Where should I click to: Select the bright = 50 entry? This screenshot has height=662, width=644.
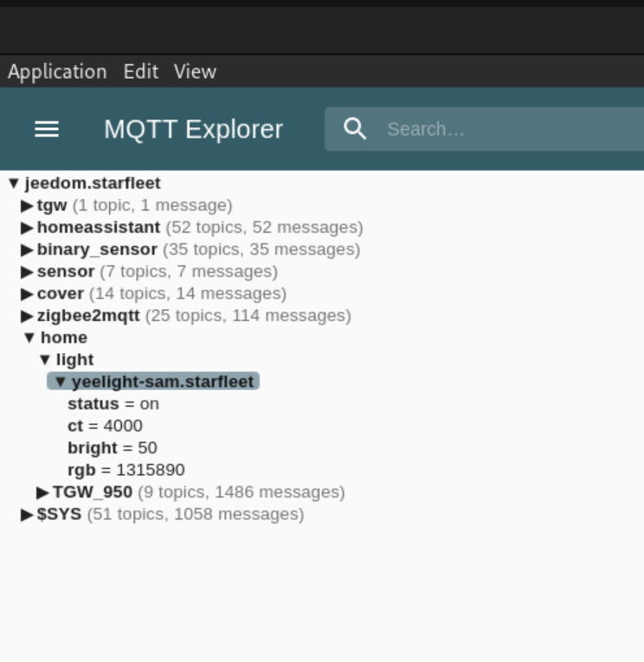click(112, 448)
